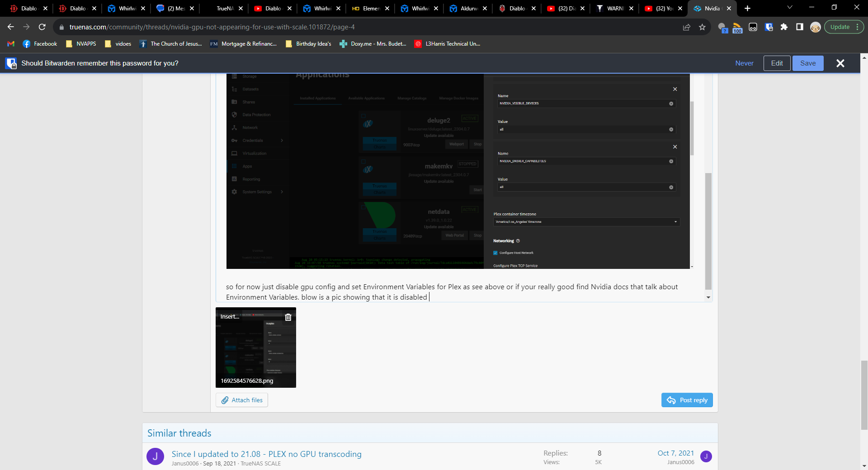Click the address bar URL
868x470 pixels.
coord(212,27)
